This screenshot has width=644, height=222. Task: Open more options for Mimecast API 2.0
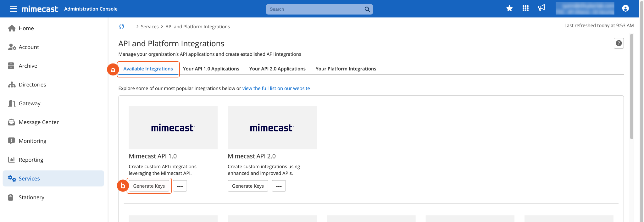[279, 186]
